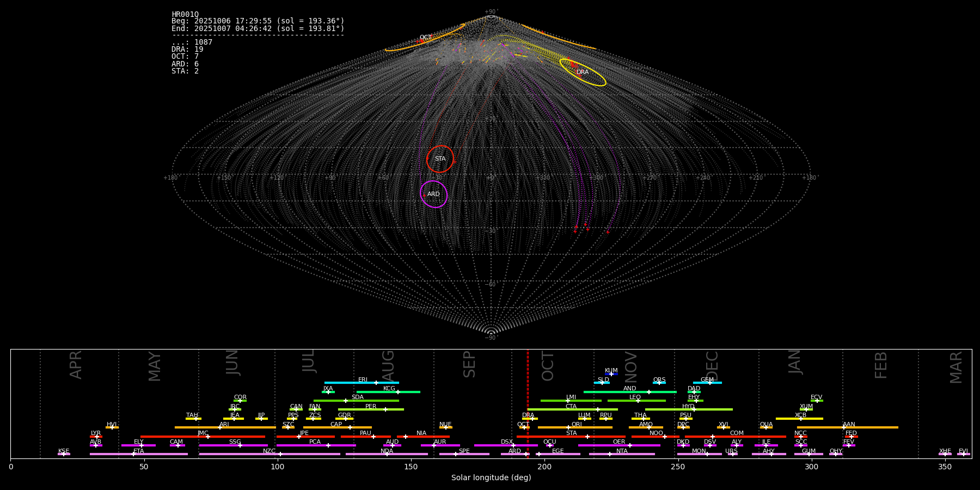Click the +300° longitude label on map
Viewport: 980px width, 490px height.
point(596,178)
